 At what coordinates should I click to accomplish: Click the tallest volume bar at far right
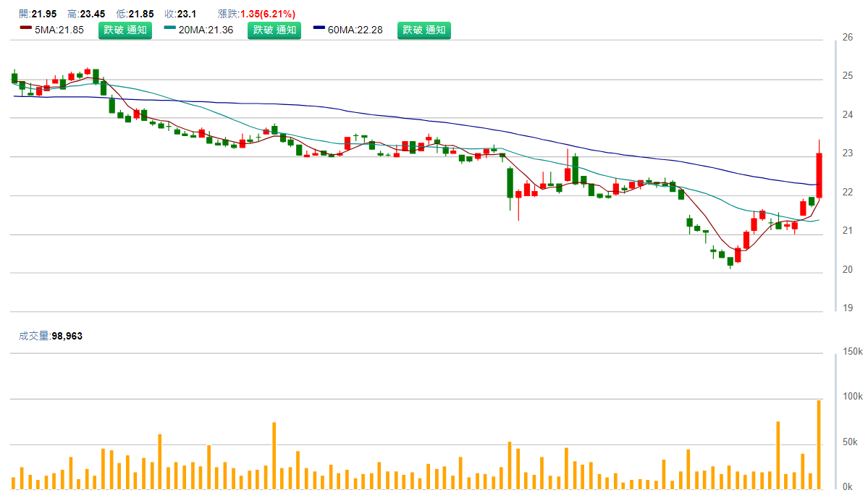pyautogui.click(x=819, y=444)
